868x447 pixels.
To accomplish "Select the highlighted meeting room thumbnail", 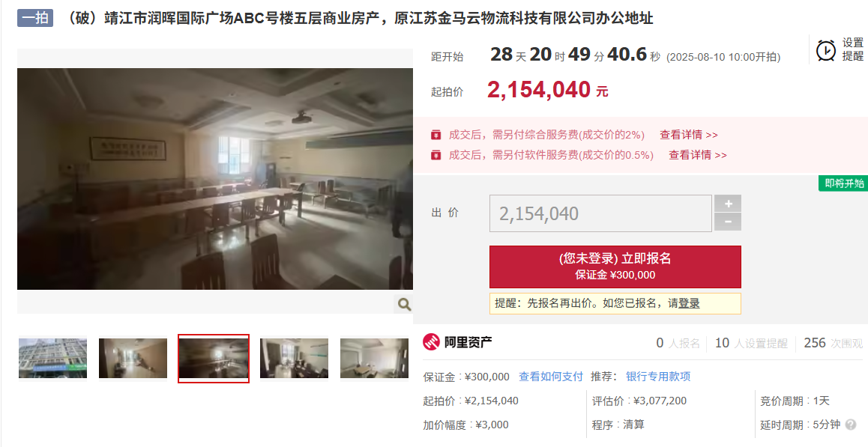I will coord(214,359).
